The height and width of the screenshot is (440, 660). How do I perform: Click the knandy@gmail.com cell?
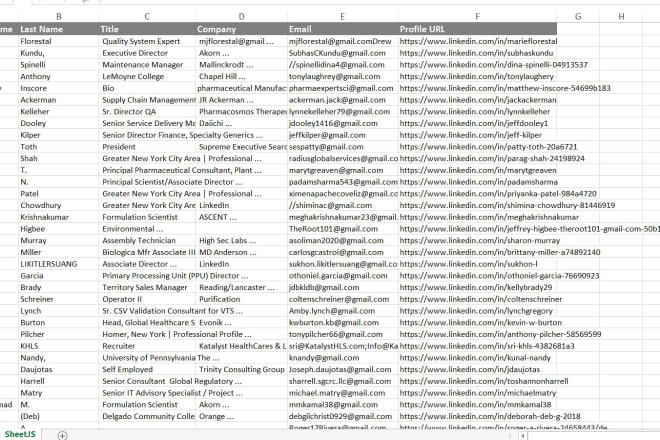tap(343, 358)
